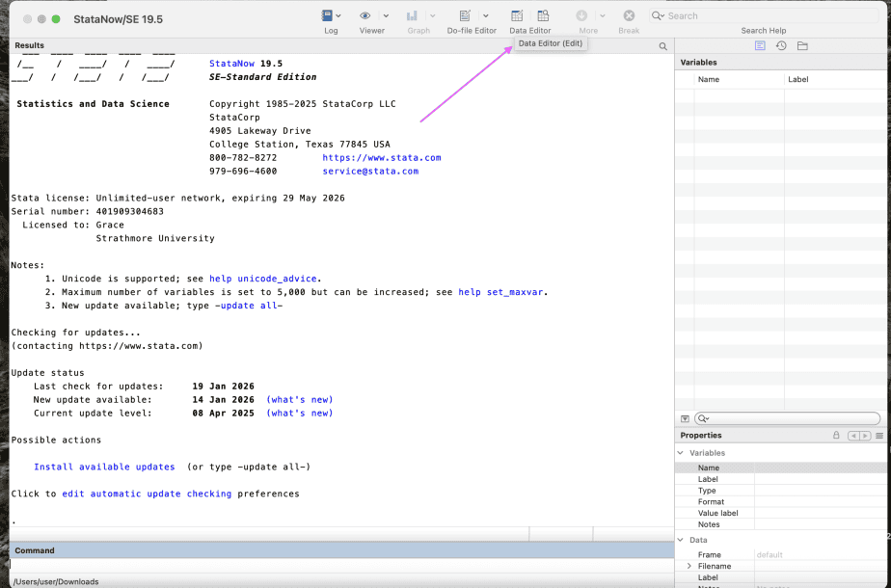
Task: Expand the Filename row in Properties
Action: pos(689,566)
